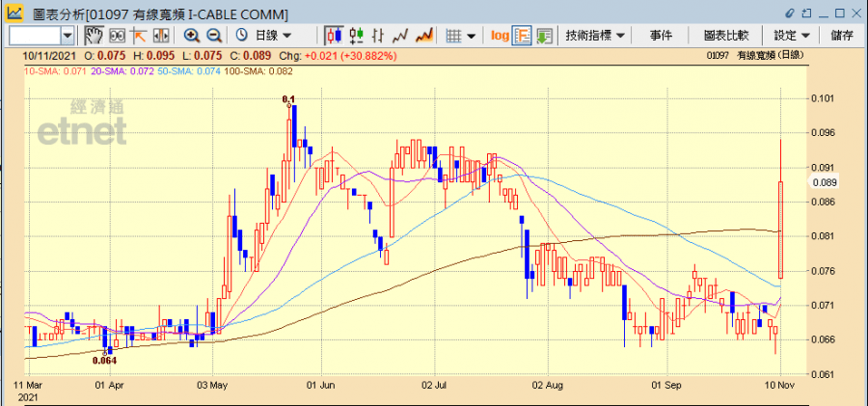The width and height of the screenshot is (868, 406).
Task: Click the 儲存 save button
Action: [x=841, y=36]
